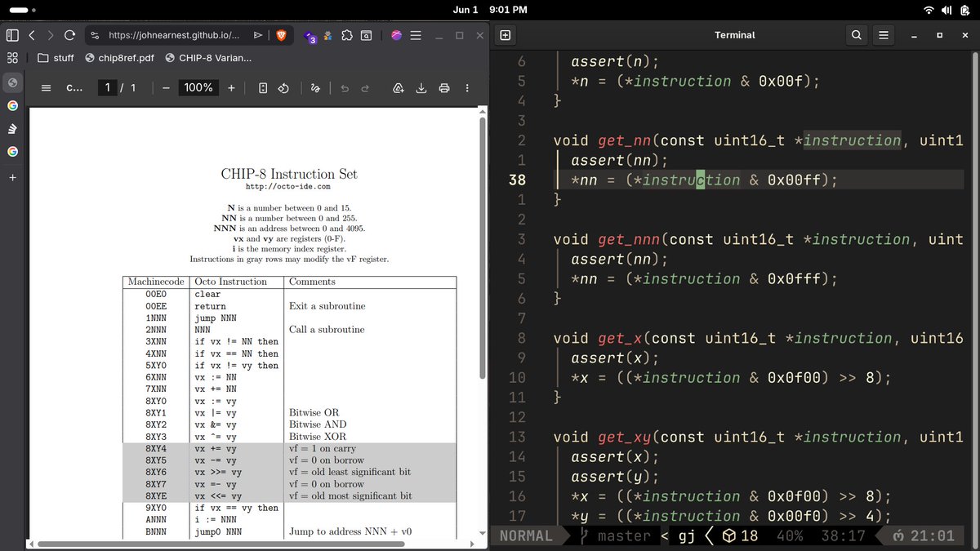Zoom out the PDF with minus button
This screenshot has height=551, width=980.
coord(166,88)
